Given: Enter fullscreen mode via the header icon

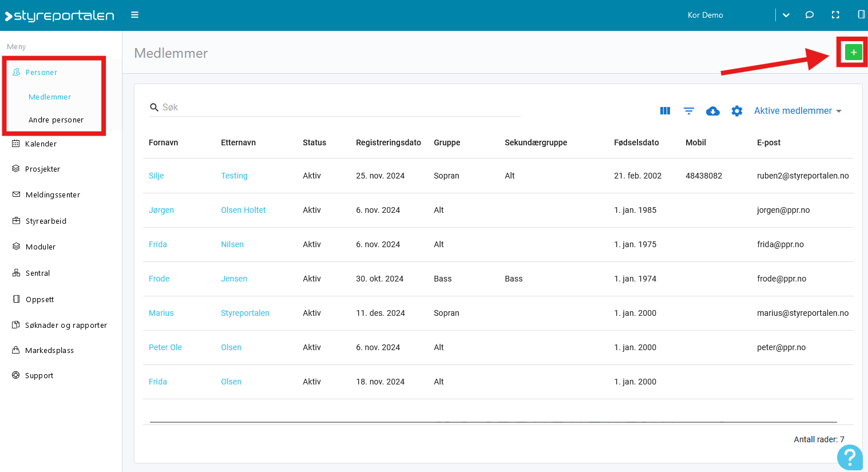Looking at the screenshot, I should [835, 15].
